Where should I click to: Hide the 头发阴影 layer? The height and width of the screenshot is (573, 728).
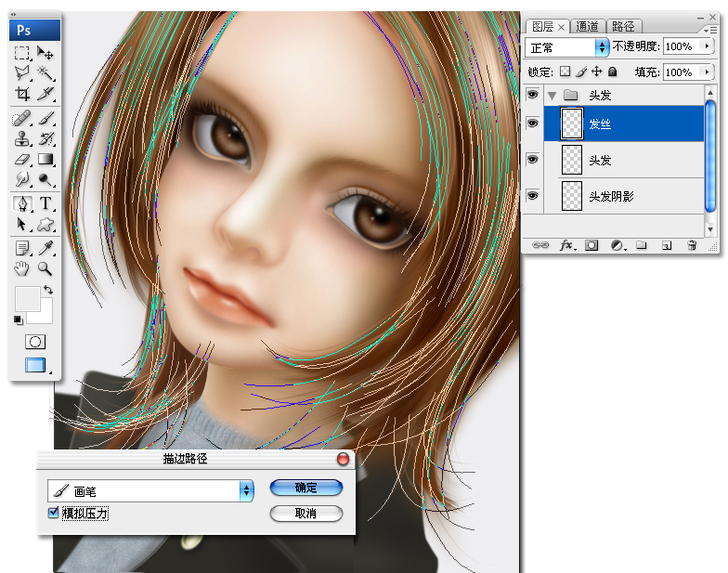(x=533, y=195)
